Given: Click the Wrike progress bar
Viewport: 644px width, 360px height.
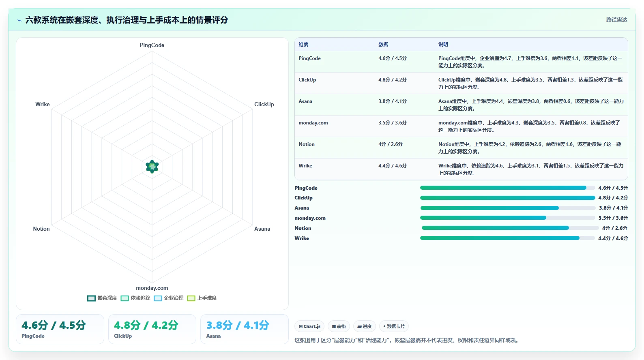Looking at the screenshot, I should [x=508, y=238].
